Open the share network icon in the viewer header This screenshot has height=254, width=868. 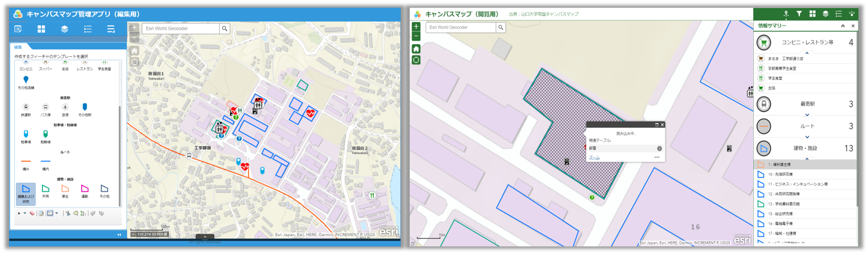[852, 14]
